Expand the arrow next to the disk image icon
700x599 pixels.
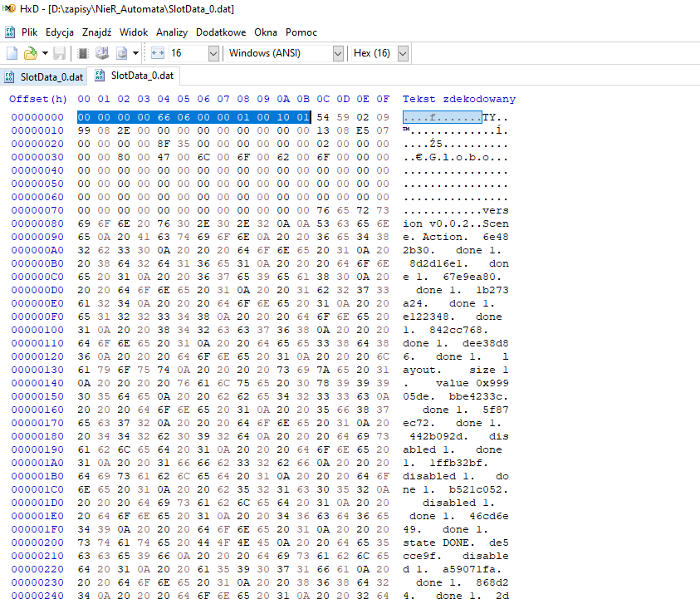[135, 54]
